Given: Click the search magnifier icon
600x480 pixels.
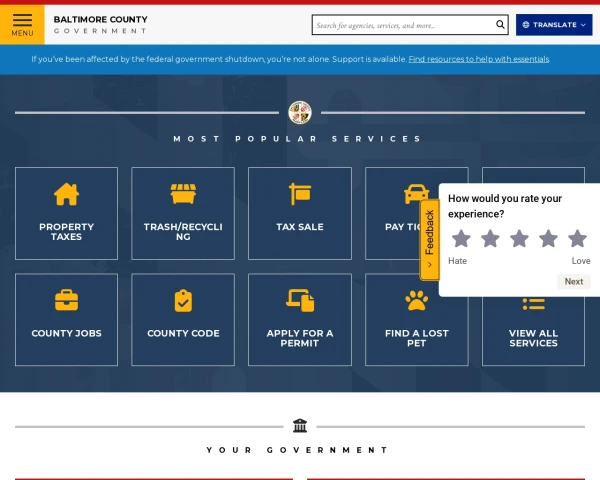Looking at the screenshot, I should click(500, 25).
